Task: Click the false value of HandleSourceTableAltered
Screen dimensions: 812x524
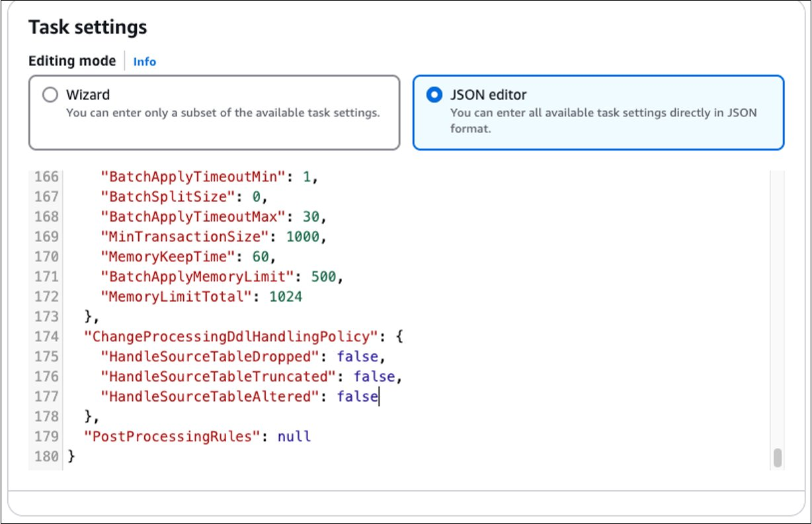Action: (x=357, y=397)
